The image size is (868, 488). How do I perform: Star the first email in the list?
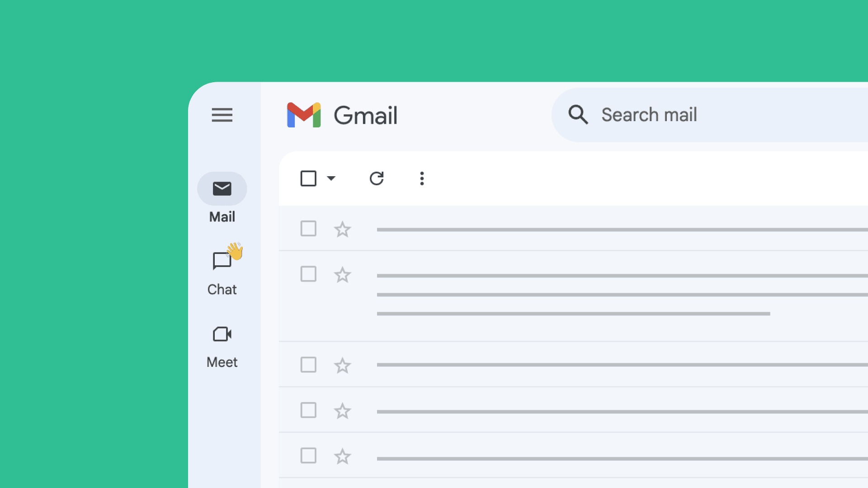click(x=342, y=229)
